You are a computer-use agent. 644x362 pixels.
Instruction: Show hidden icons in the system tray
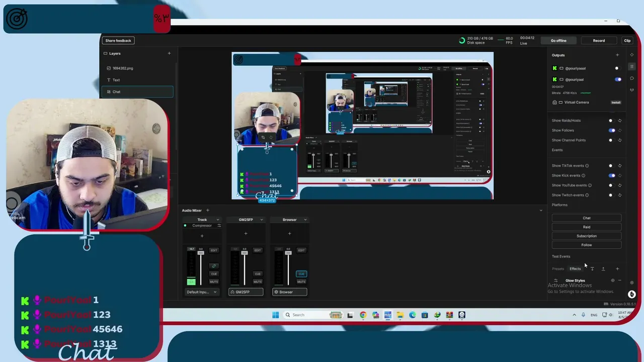coord(574,315)
